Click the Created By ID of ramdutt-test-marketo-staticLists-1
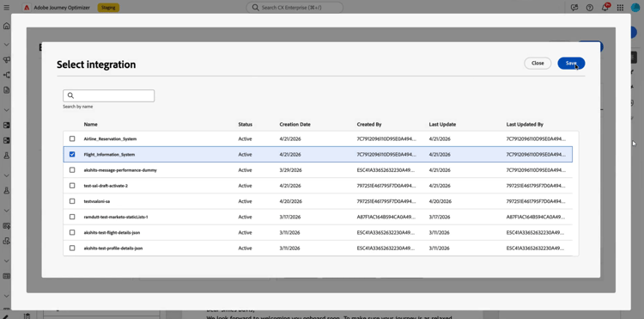The height and width of the screenshot is (319, 644). (386, 217)
